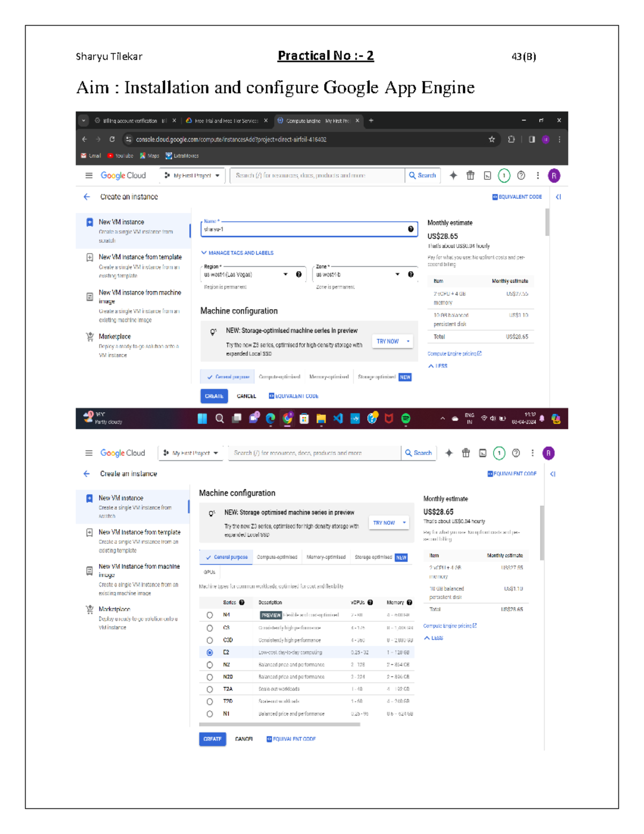Choose the T2A series radio button
The image size is (644, 834).
coord(210,690)
